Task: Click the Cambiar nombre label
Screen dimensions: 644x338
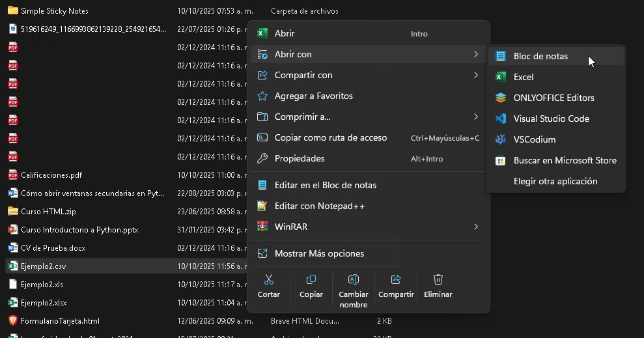Action: pos(354,300)
